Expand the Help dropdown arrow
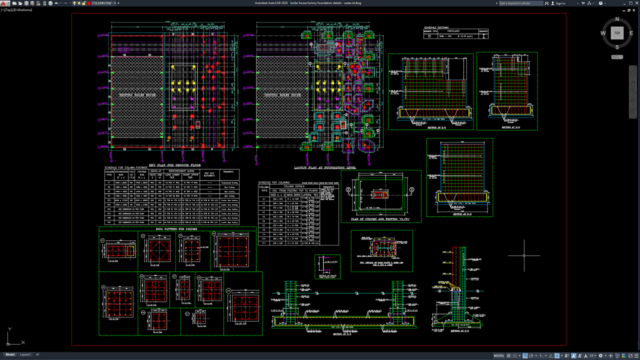The image size is (640, 360). [x=606, y=3]
